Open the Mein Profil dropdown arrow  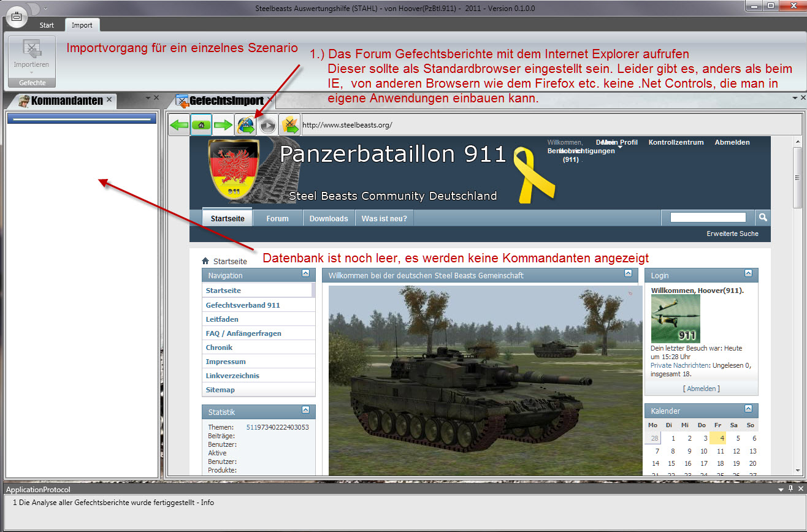[x=620, y=147]
